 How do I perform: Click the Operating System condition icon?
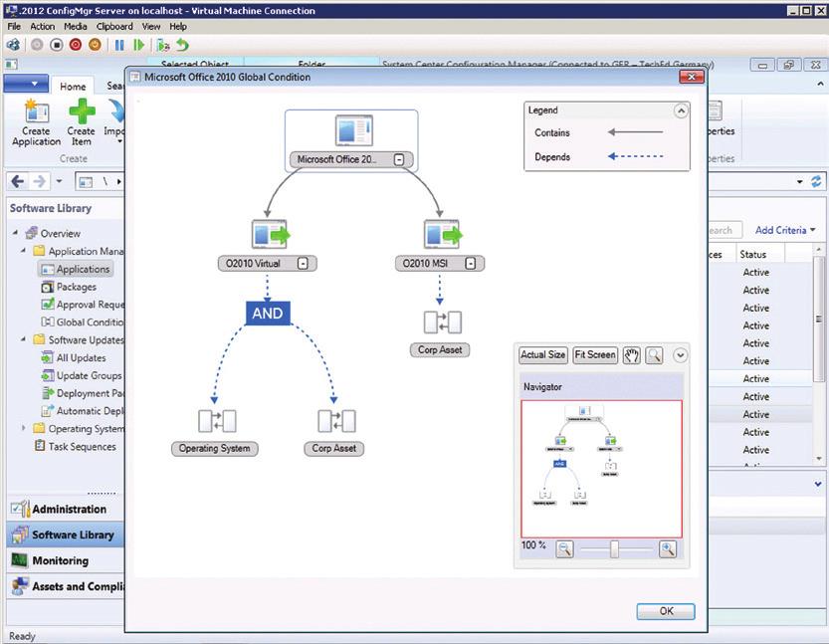[217, 421]
